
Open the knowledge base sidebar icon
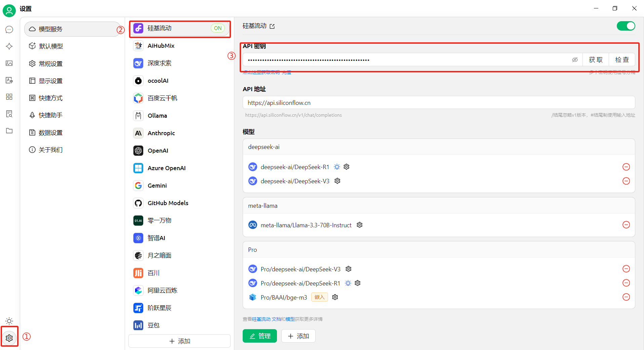click(9, 114)
